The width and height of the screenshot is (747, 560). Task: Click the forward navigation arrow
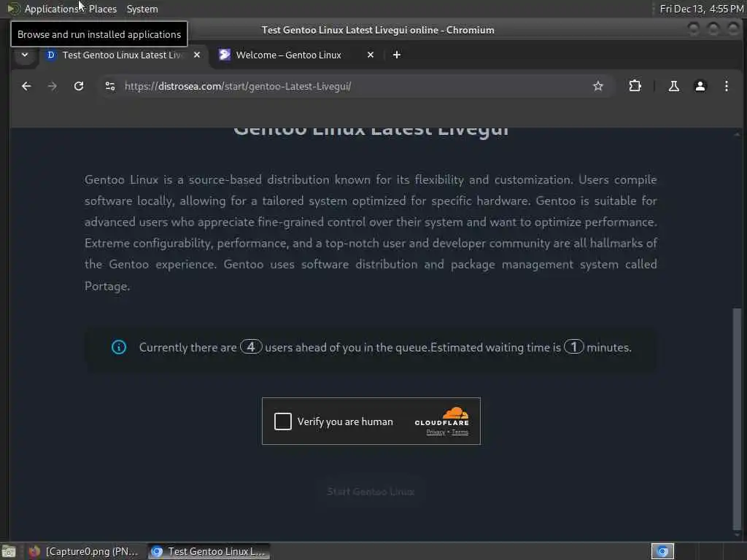point(53,86)
